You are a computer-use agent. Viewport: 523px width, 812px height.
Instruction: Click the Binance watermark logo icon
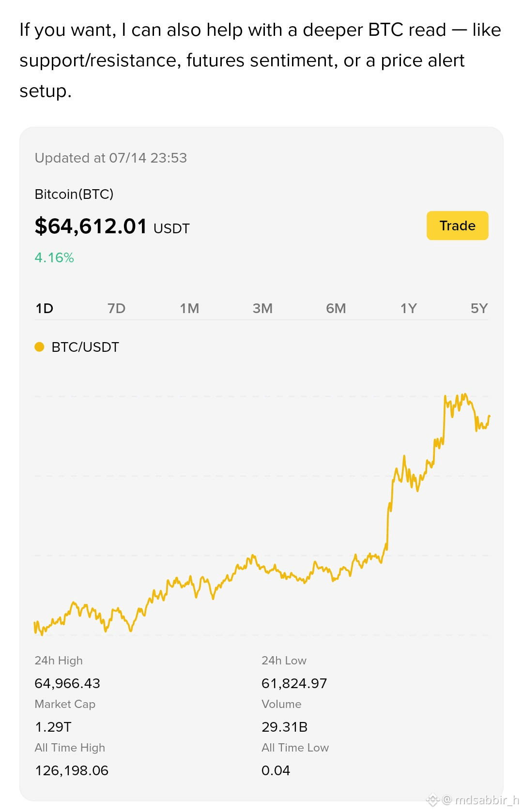tap(432, 800)
